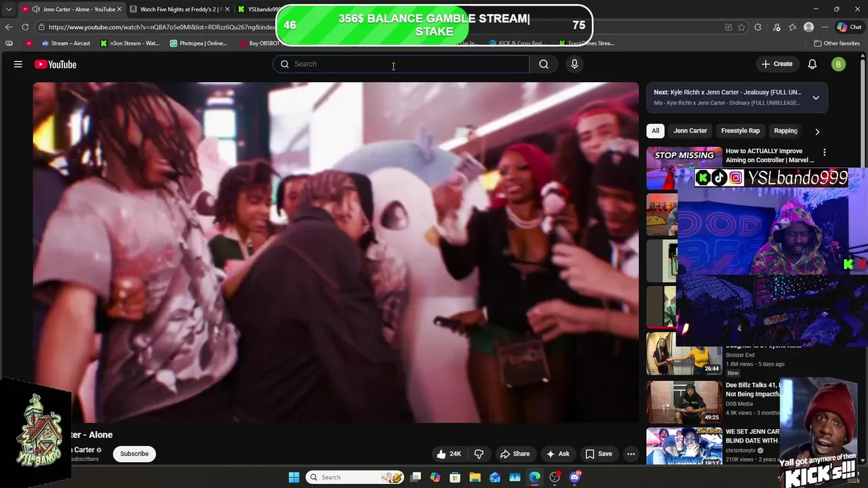Open the YouTube guide hamburger menu

tap(18, 64)
